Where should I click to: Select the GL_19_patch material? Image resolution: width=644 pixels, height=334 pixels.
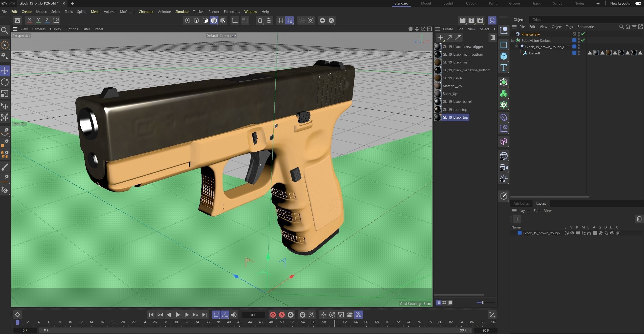[452, 78]
